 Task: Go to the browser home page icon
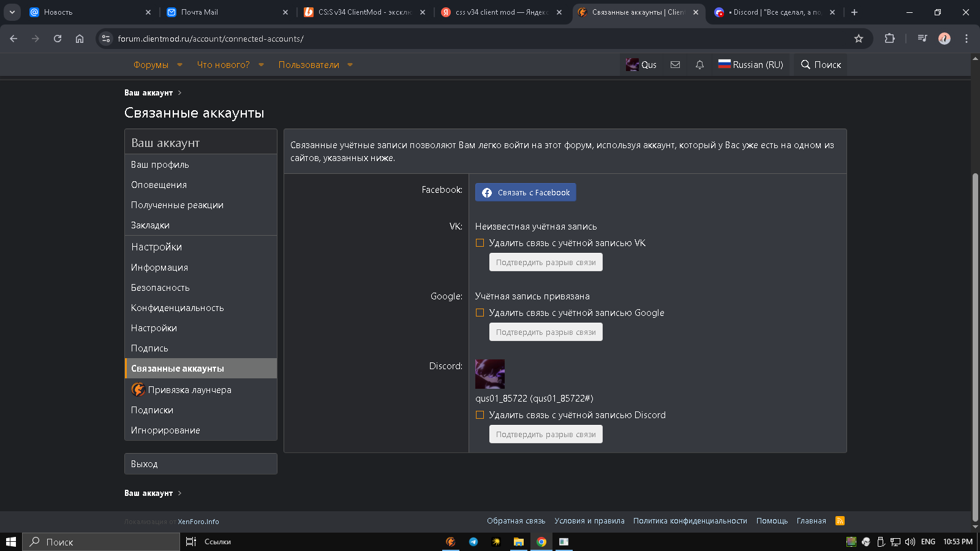tap(80, 39)
